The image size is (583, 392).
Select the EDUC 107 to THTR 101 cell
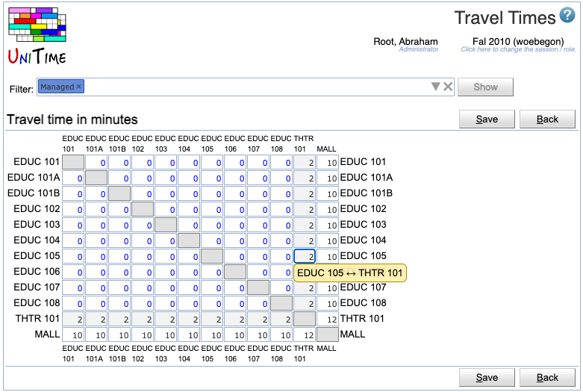305,288
